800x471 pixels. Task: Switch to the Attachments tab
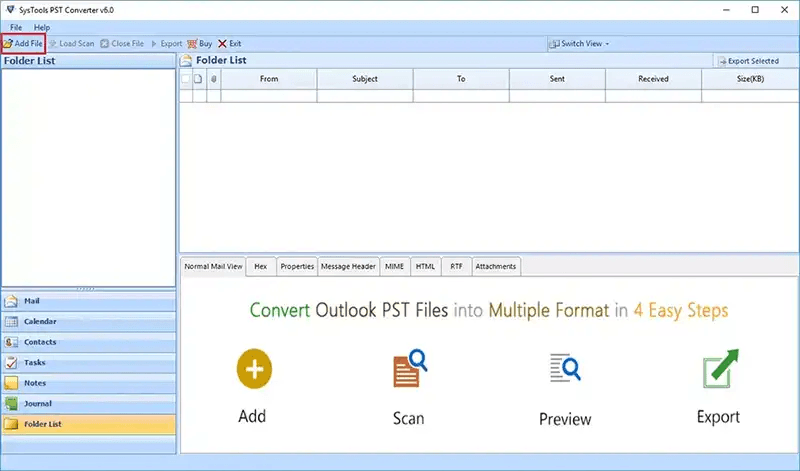click(x=496, y=266)
